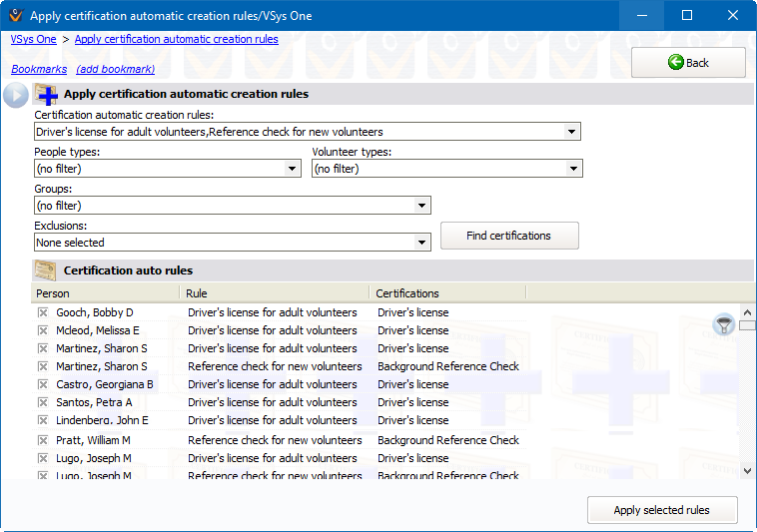Click the Apply selected rules button
Screen dimensions: 757x532
(661, 510)
